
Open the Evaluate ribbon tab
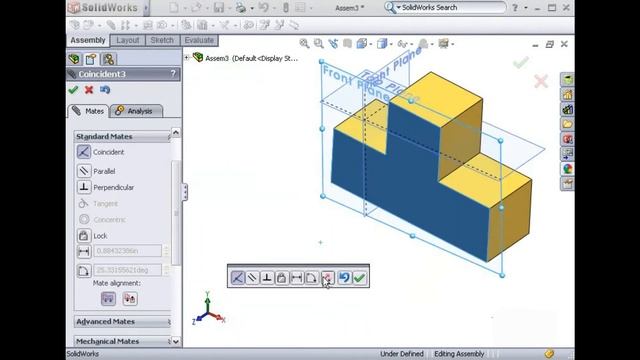coord(199,40)
